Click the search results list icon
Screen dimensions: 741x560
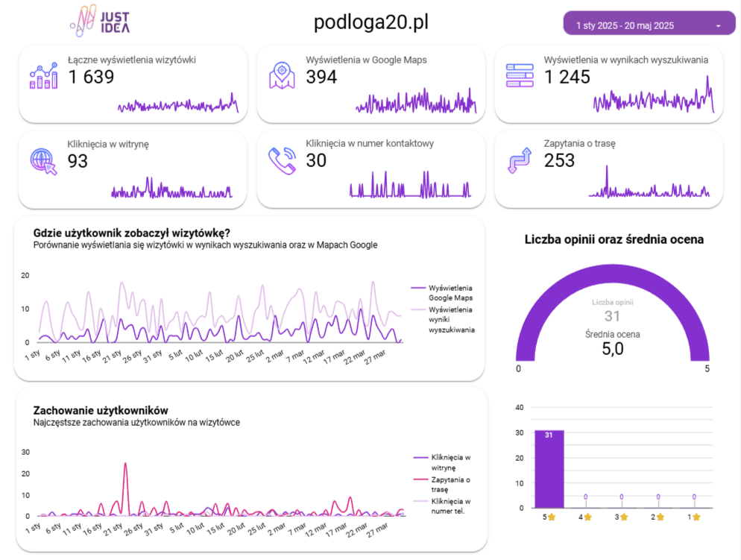[x=520, y=75]
